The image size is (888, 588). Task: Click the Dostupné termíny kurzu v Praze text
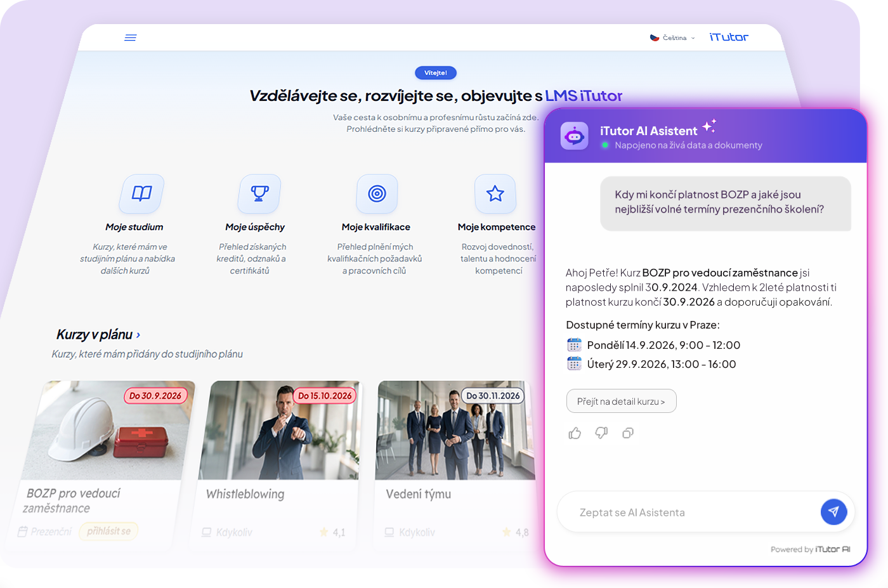point(643,325)
